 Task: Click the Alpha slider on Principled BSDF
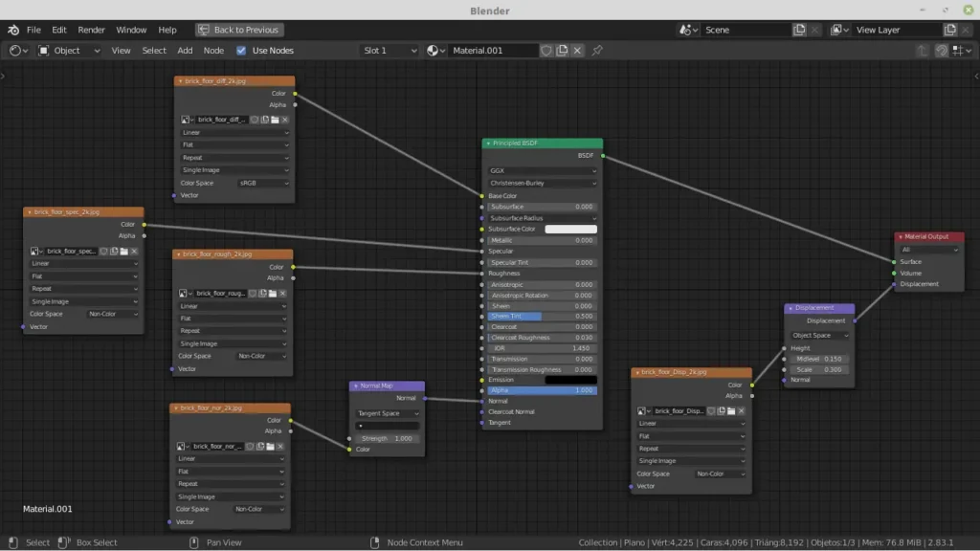542,390
